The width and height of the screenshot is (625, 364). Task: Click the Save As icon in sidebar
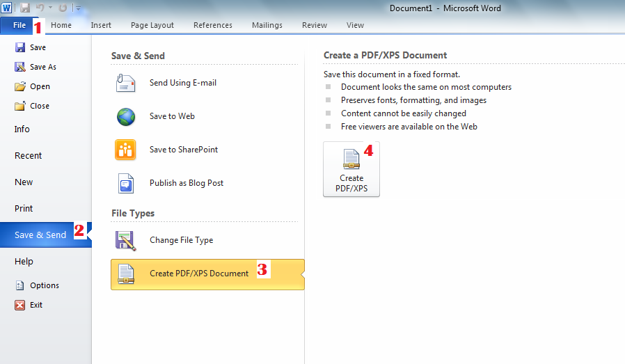point(20,67)
